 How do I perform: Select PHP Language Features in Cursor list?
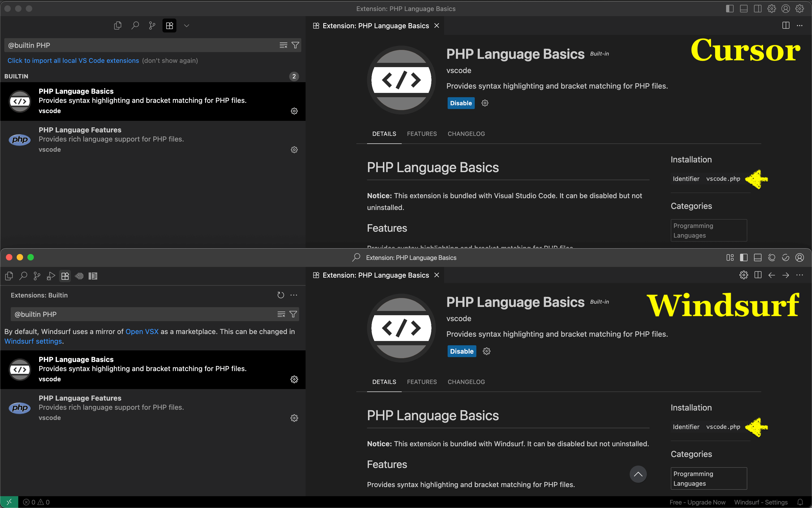pos(153,140)
